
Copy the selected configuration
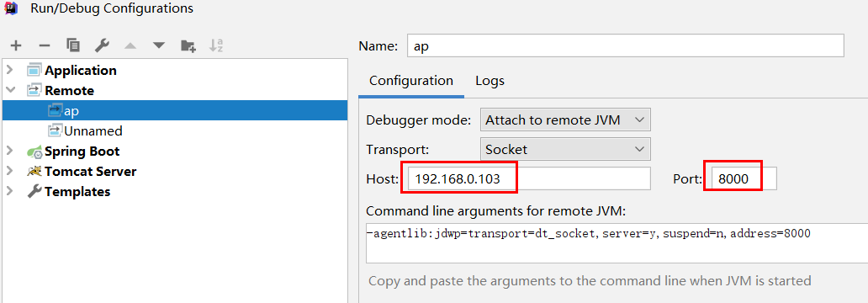coord(73,45)
